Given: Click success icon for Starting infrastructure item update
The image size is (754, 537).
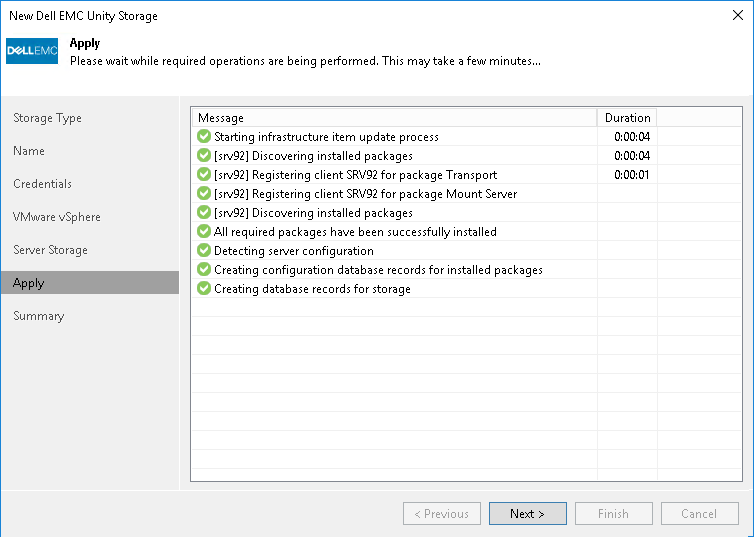Looking at the screenshot, I should tap(204, 137).
